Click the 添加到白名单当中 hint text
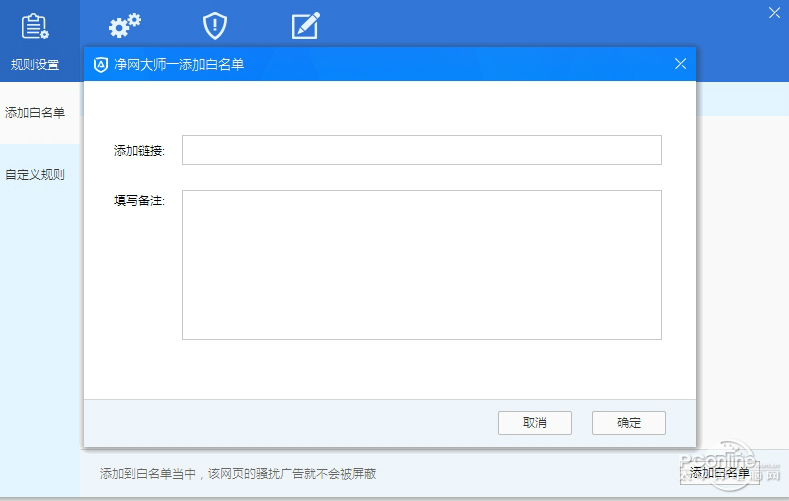This screenshot has height=501, width=789. tap(238, 473)
